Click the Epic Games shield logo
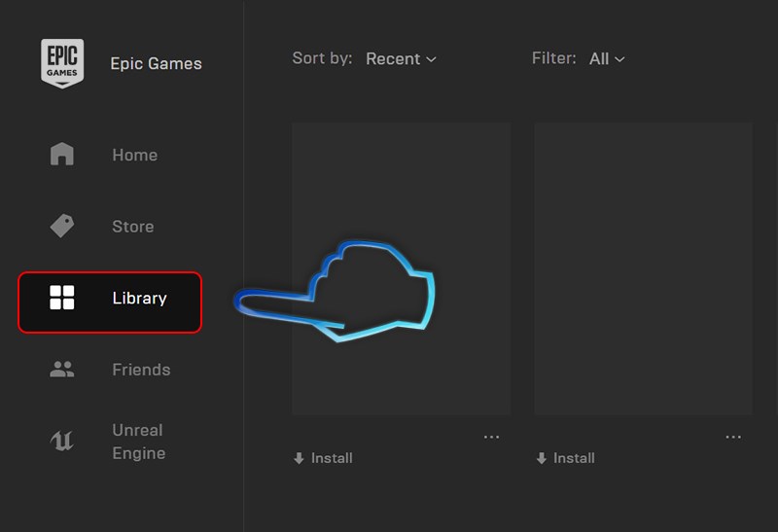 coord(62,63)
